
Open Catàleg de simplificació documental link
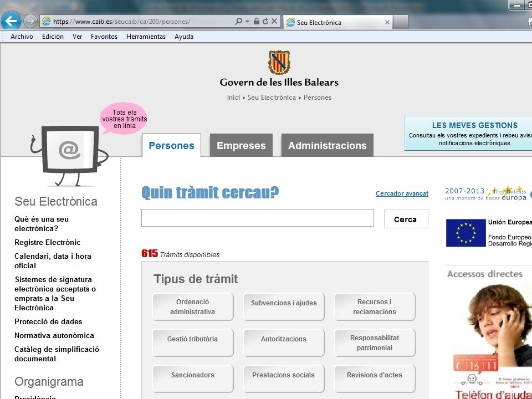click(x=57, y=354)
